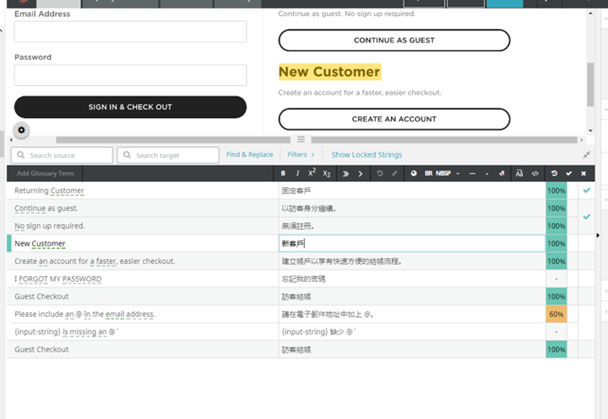Confirm translation using toolbar checkmark
Viewport: 608px width, 419px height.
click(570, 174)
